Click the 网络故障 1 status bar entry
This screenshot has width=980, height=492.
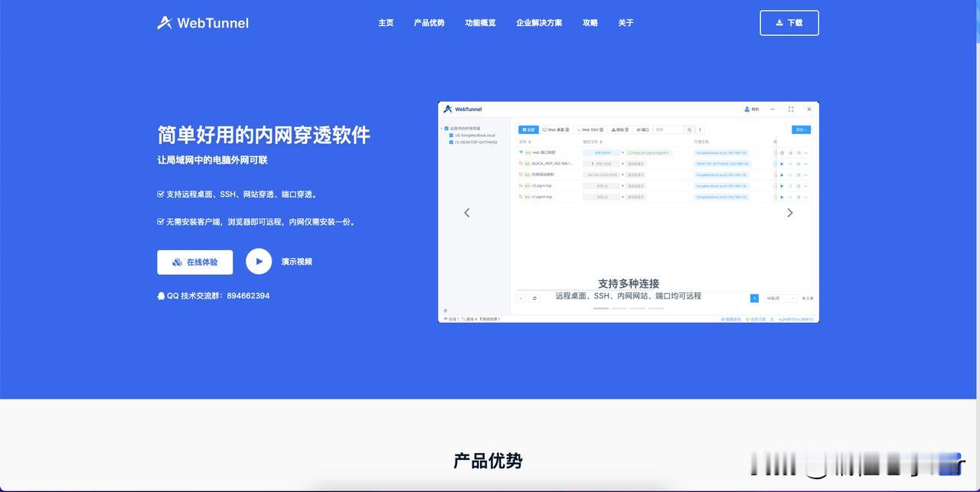(x=490, y=319)
